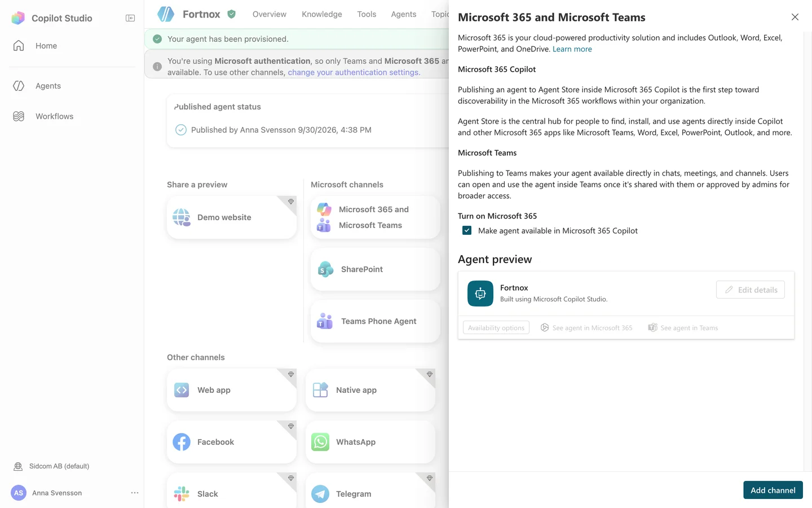Open Availability options
Screen dimensions: 812x508
pos(496,328)
